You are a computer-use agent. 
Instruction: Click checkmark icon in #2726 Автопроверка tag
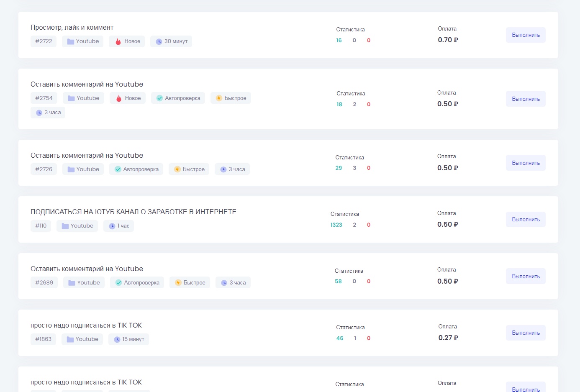118,169
